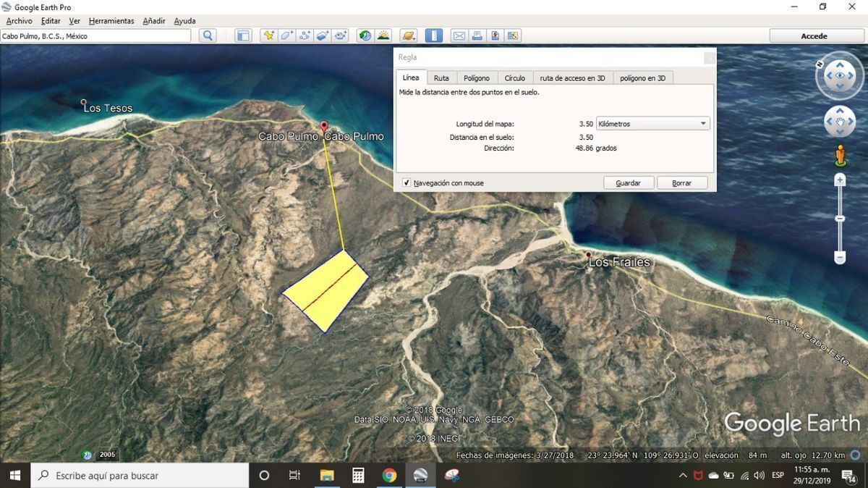Click the search magnifier button
Screen dimensions: 868x488
click(x=208, y=35)
